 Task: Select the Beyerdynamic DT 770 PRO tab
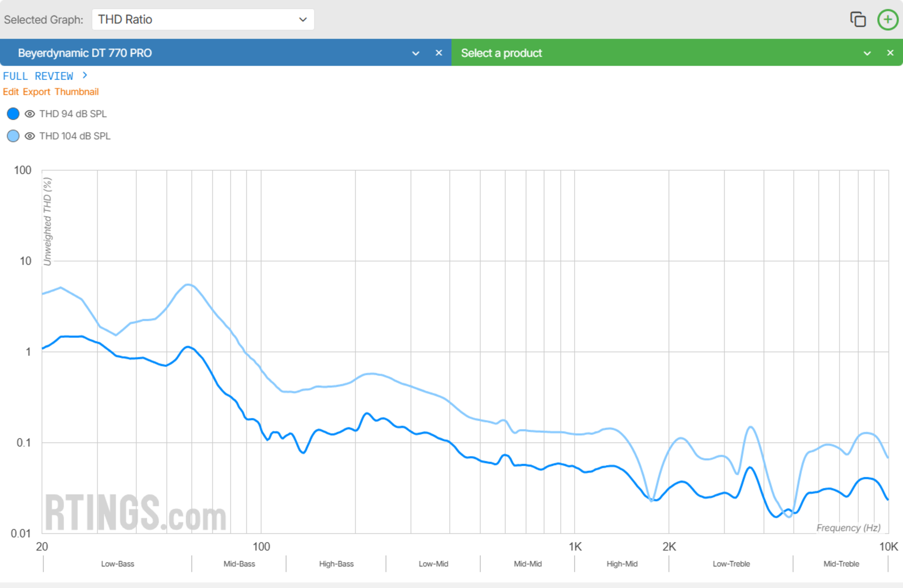click(x=85, y=53)
